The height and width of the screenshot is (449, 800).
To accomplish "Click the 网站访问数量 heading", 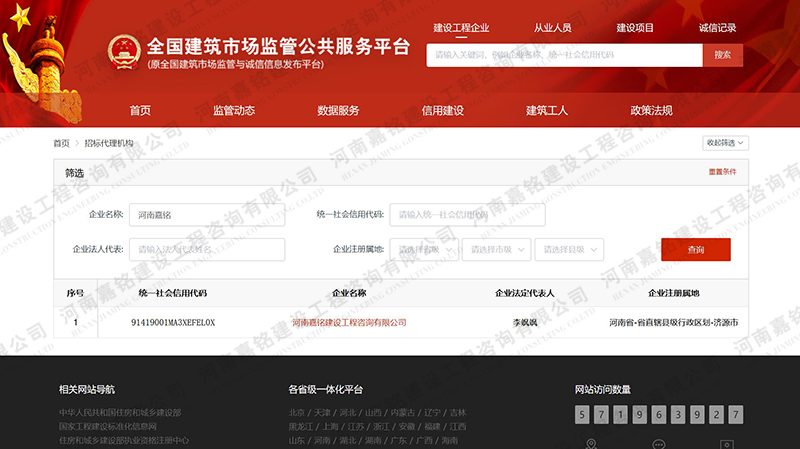I will point(603,390).
